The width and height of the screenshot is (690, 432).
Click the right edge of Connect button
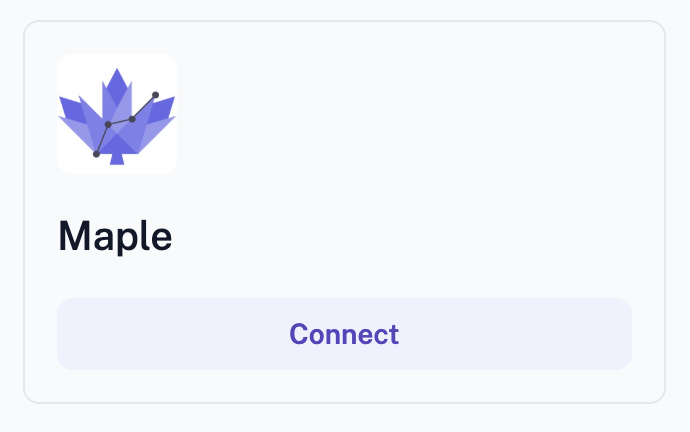point(622,334)
